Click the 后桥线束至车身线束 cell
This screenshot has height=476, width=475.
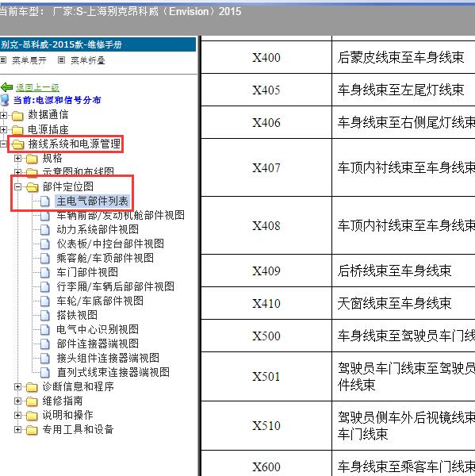pyautogui.click(x=404, y=271)
